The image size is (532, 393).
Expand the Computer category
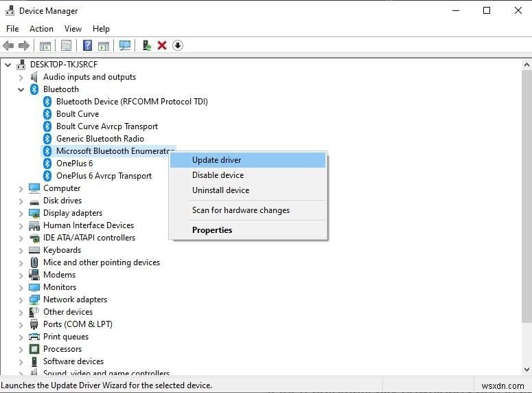coord(21,189)
